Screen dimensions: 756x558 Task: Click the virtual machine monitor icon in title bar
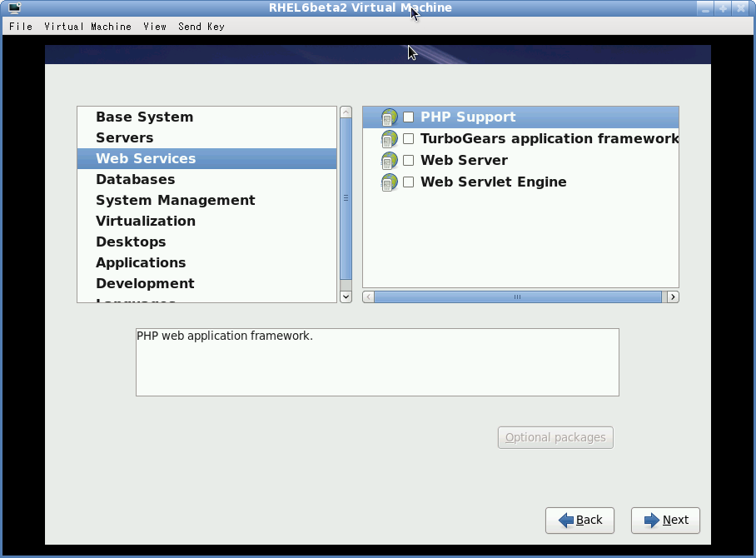pyautogui.click(x=14, y=7)
